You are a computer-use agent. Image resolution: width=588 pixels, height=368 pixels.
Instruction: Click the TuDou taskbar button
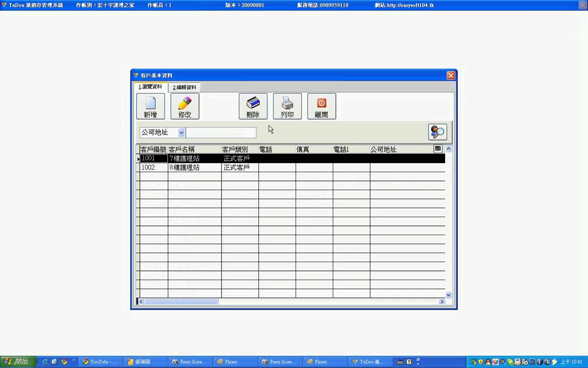(370, 362)
